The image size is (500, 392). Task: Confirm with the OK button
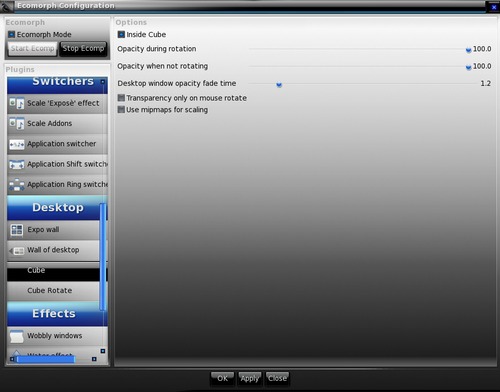(222, 378)
